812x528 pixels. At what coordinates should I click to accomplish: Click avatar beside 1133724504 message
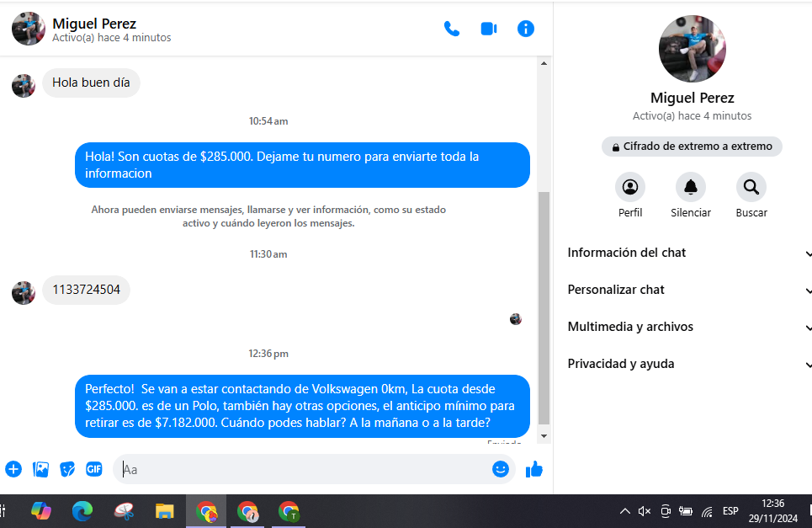point(24,293)
